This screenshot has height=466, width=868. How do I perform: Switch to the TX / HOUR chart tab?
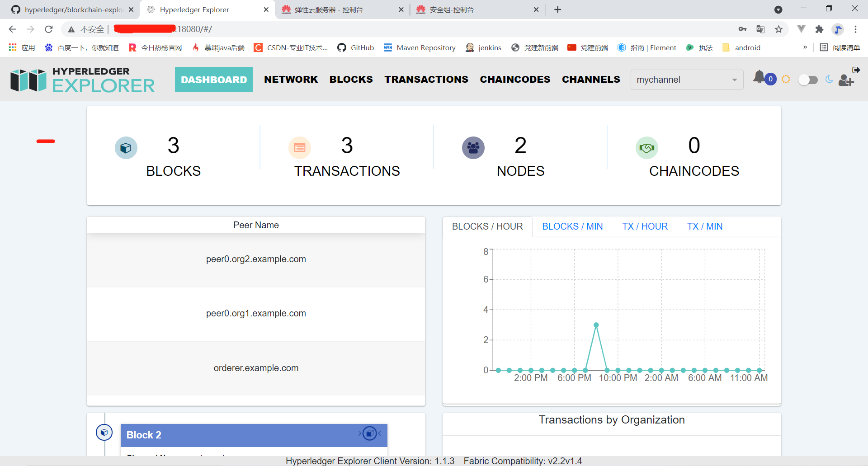[645, 226]
